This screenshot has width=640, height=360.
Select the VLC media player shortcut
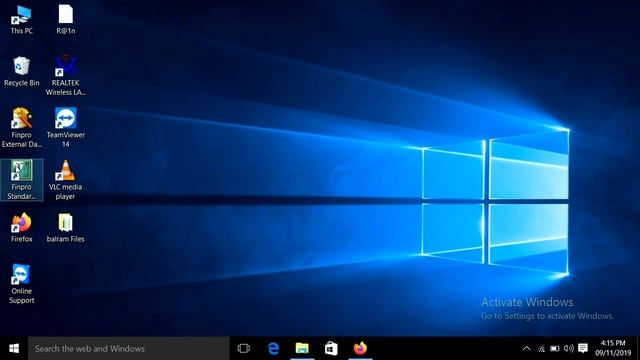pyautogui.click(x=65, y=180)
